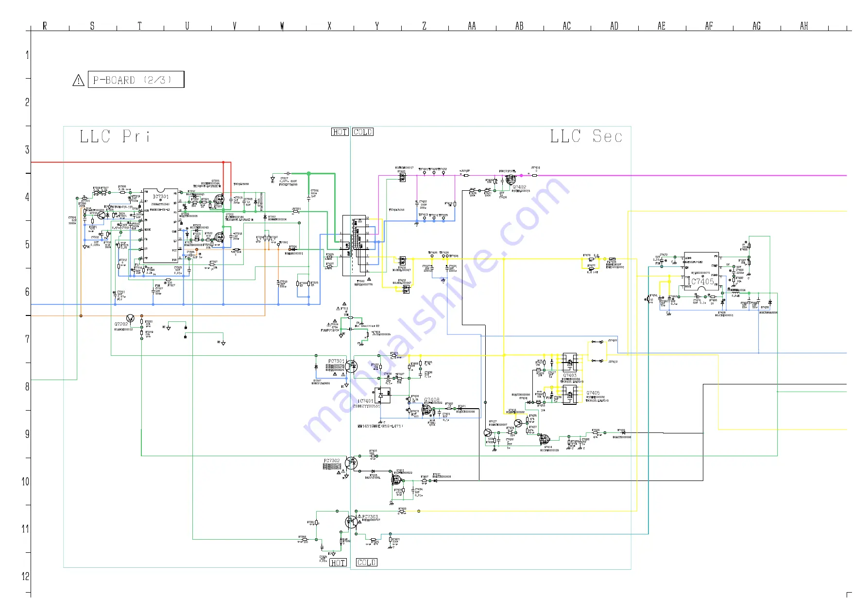The height and width of the screenshot is (613, 868).
Task: Click the Q7403 dual MOSFET package
Action: pyautogui.click(x=570, y=362)
